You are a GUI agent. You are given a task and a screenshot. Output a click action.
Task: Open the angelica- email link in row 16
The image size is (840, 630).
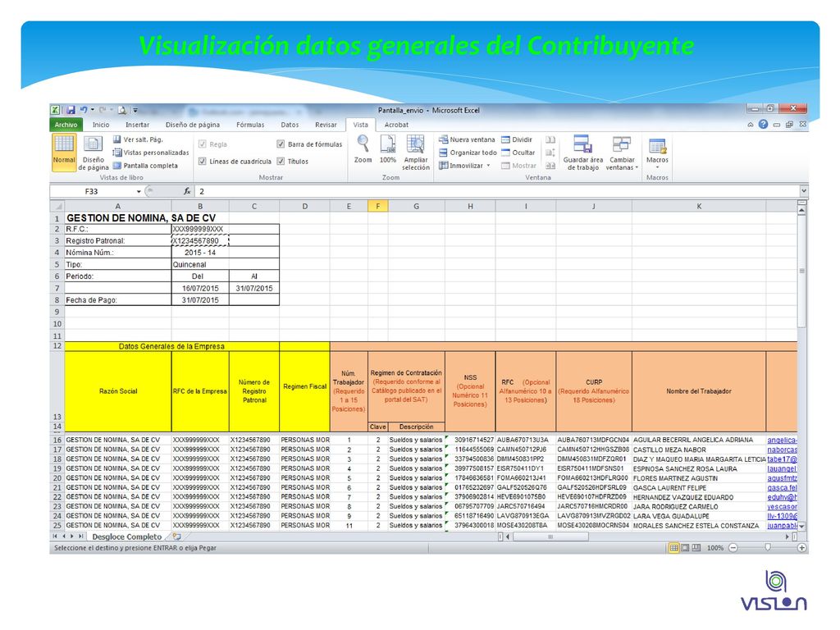click(782, 440)
